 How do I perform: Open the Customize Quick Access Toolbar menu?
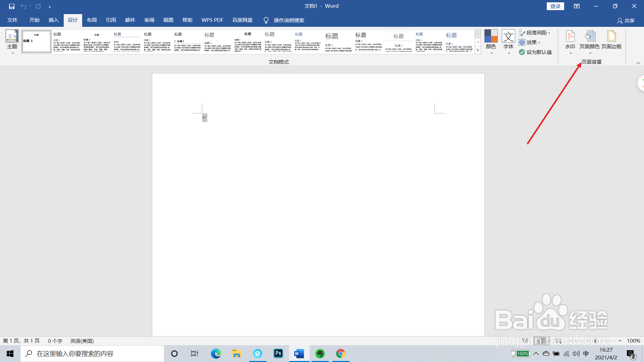50,7
